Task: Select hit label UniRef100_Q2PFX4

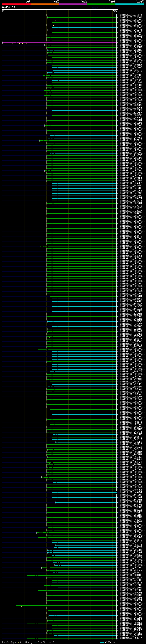Action: coord(131,557)
